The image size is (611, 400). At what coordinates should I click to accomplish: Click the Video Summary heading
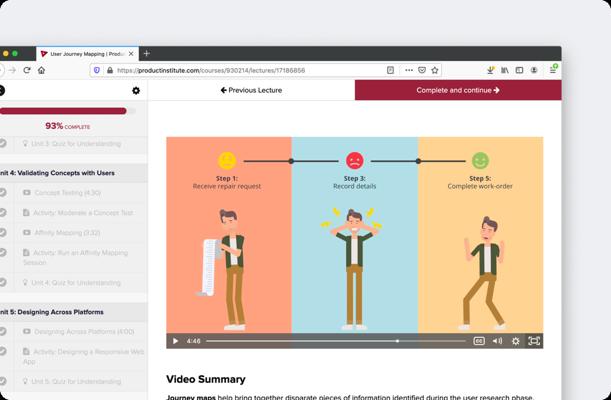(x=206, y=379)
